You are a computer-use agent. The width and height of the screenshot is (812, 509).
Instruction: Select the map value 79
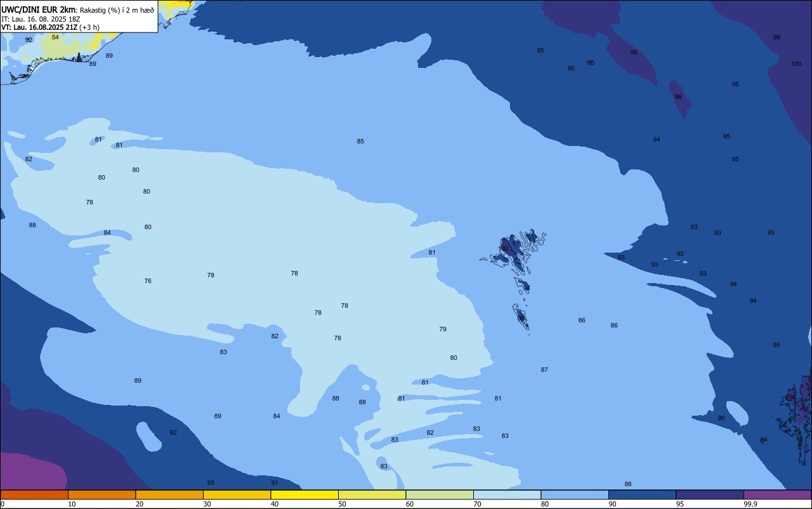coord(443,329)
